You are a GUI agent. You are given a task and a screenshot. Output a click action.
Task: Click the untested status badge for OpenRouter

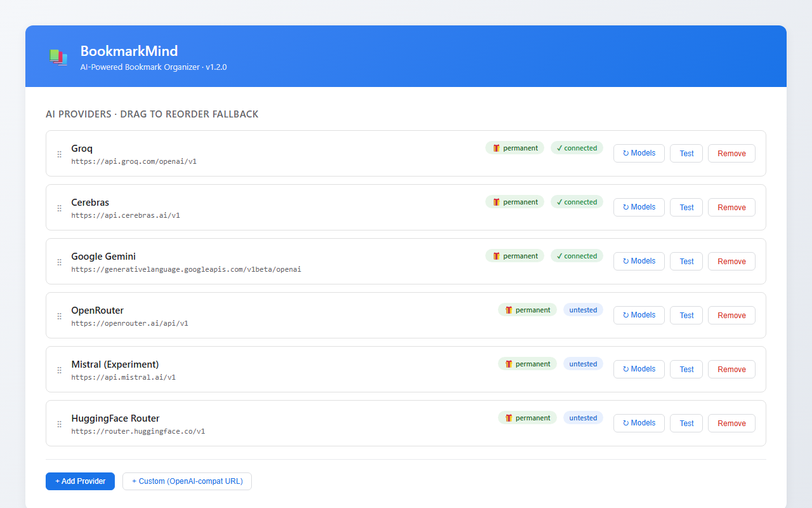583,310
